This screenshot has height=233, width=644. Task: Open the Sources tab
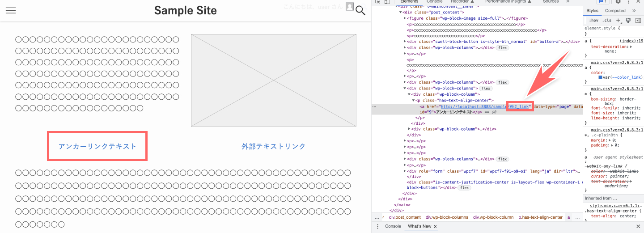pyautogui.click(x=551, y=2)
